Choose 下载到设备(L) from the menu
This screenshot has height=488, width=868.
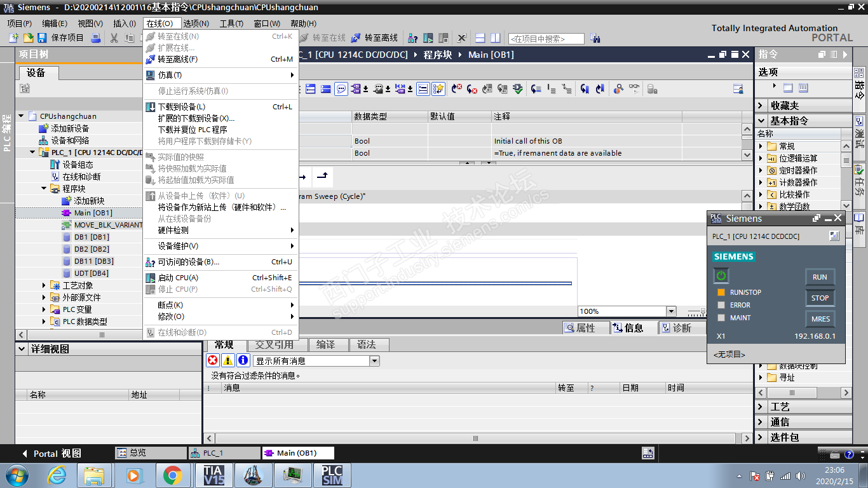click(x=220, y=107)
